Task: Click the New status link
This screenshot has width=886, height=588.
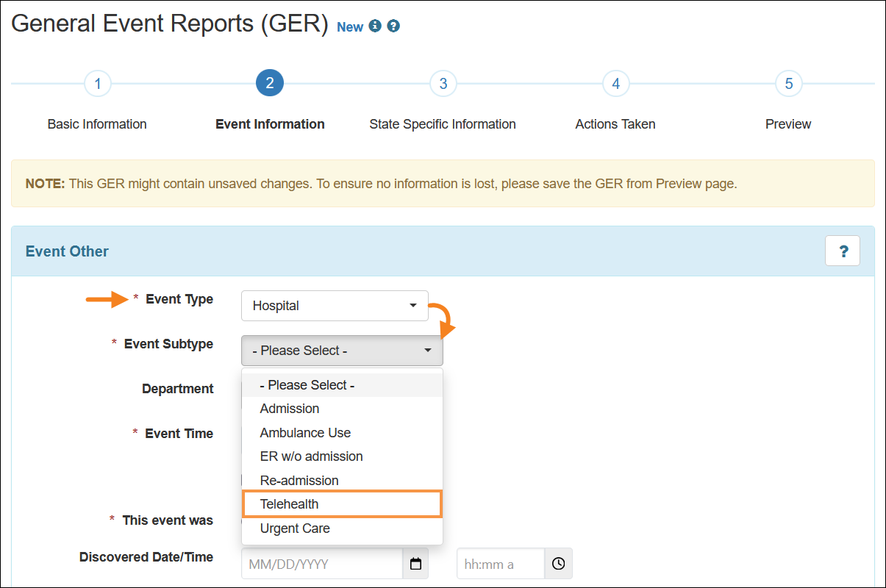Action: tap(350, 27)
